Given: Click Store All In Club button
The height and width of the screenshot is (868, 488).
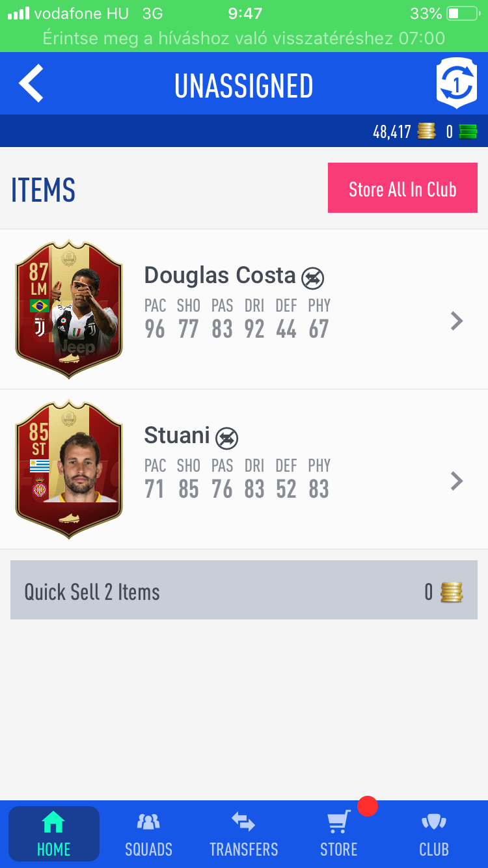Looking at the screenshot, I should click(x=403, y=188).
